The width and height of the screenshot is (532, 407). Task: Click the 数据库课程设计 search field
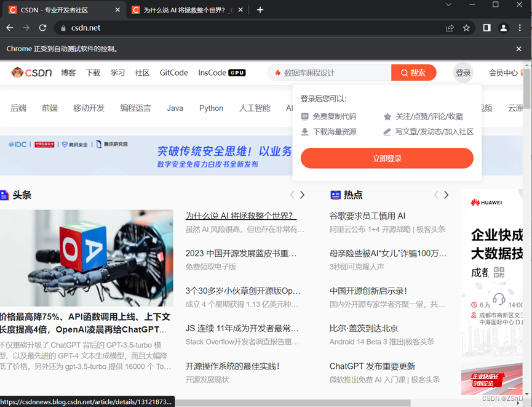click(329, 73)
